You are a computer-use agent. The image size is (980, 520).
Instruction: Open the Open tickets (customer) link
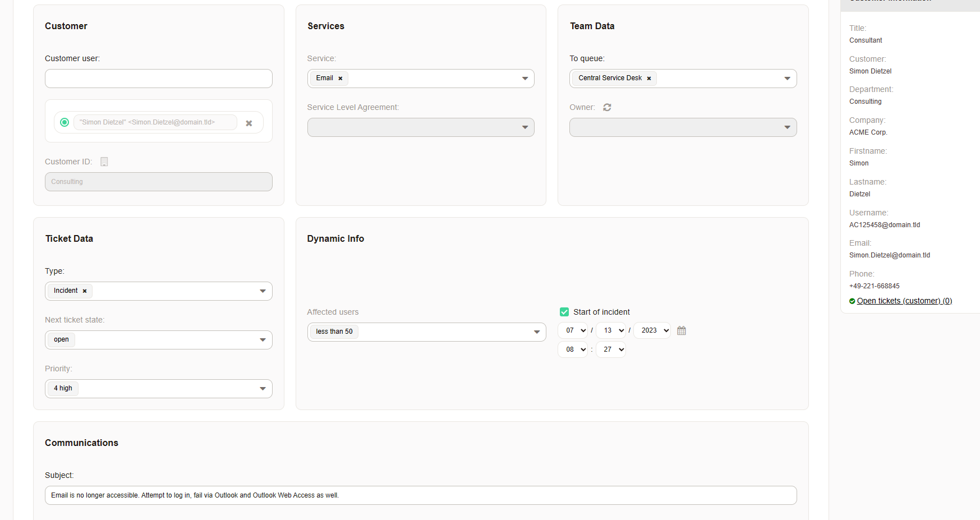coord(904,301)
